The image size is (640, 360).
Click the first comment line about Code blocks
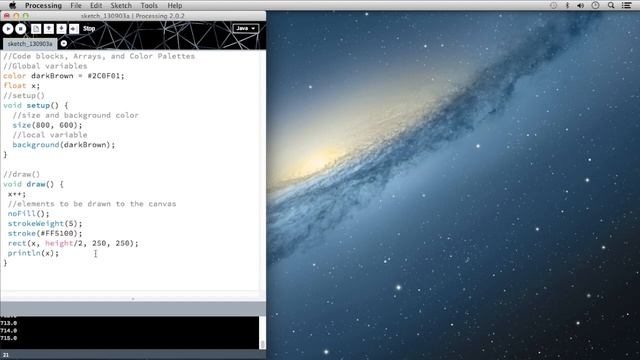[99, 56]
